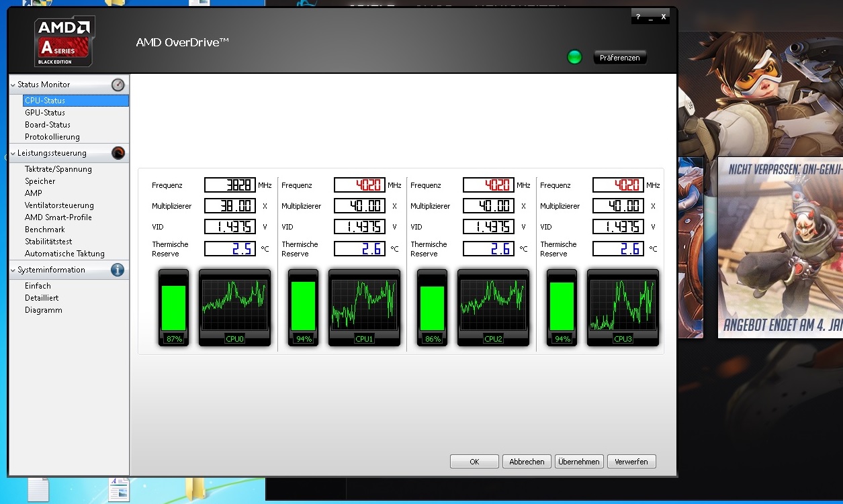Screen dimensions: 843x504
Task: Click the CPU0 usage graph
Action: click(x=234, y=308)
